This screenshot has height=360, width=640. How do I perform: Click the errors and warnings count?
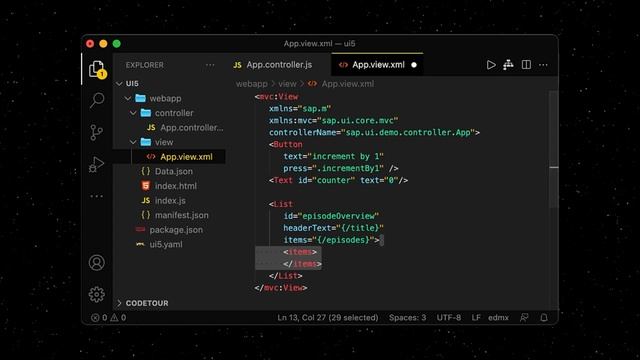[x=109, y=318]
